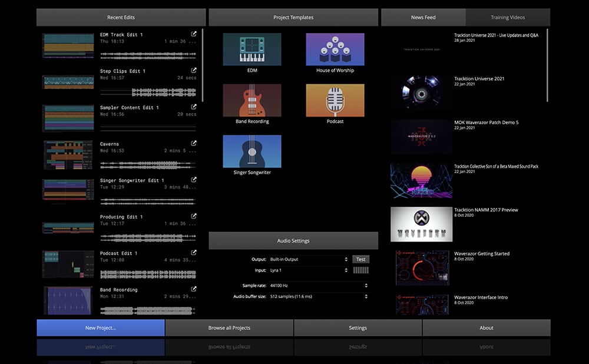Open the Sample rate dropdown
This screenshot has height=364, width=589.
click(318, 286)
